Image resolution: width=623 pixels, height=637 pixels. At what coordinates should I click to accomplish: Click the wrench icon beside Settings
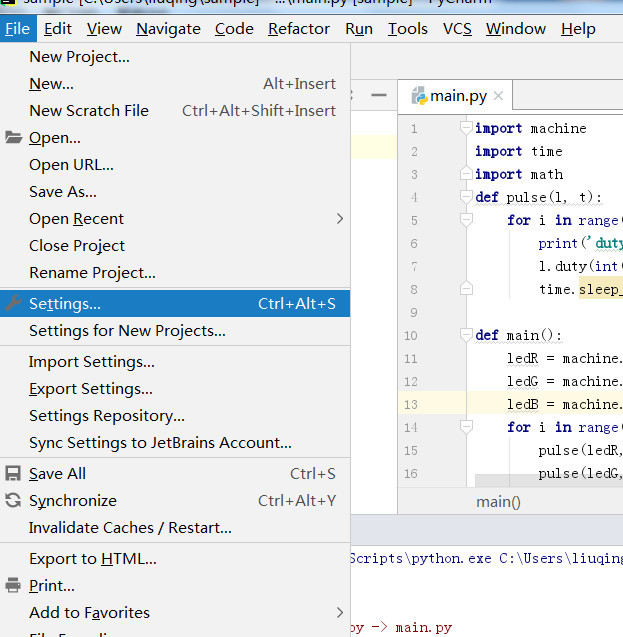13,303
